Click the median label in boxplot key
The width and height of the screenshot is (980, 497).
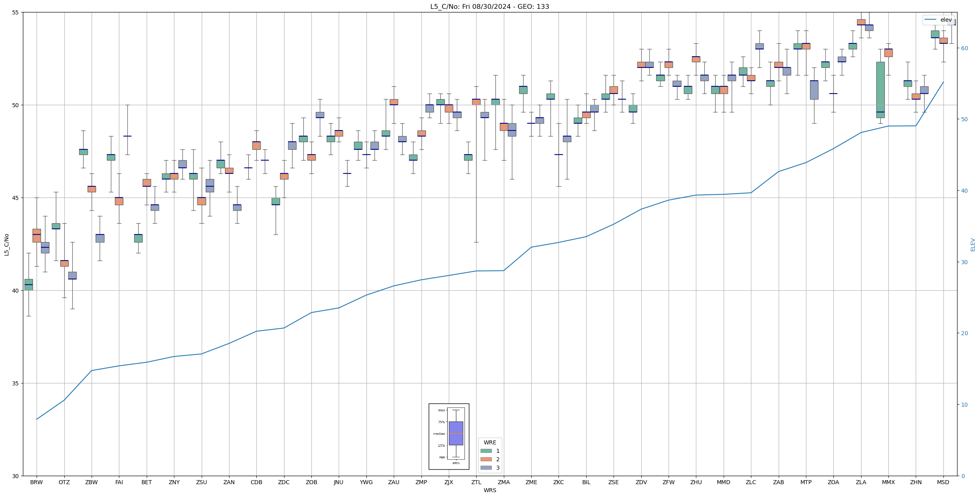(x=439, y=434)
